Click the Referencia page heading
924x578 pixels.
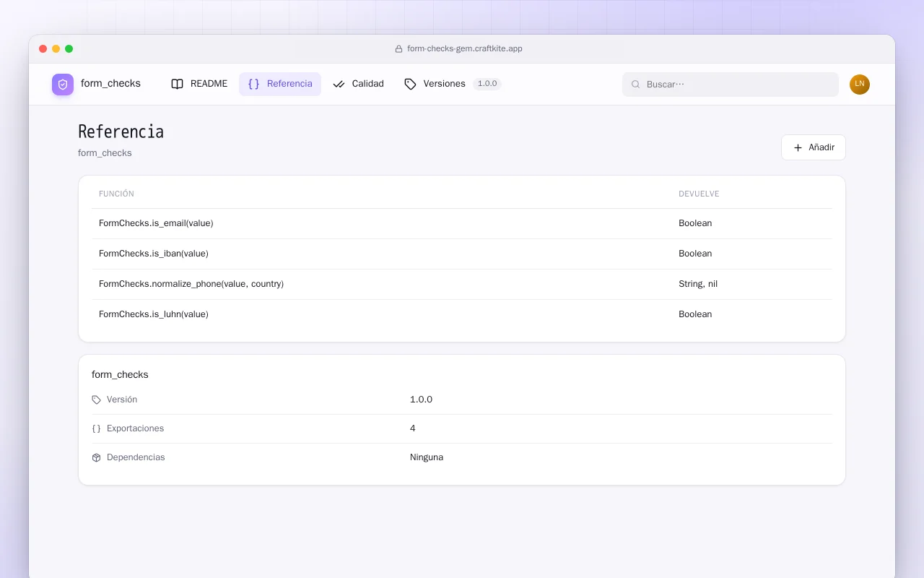pos(121,131)
